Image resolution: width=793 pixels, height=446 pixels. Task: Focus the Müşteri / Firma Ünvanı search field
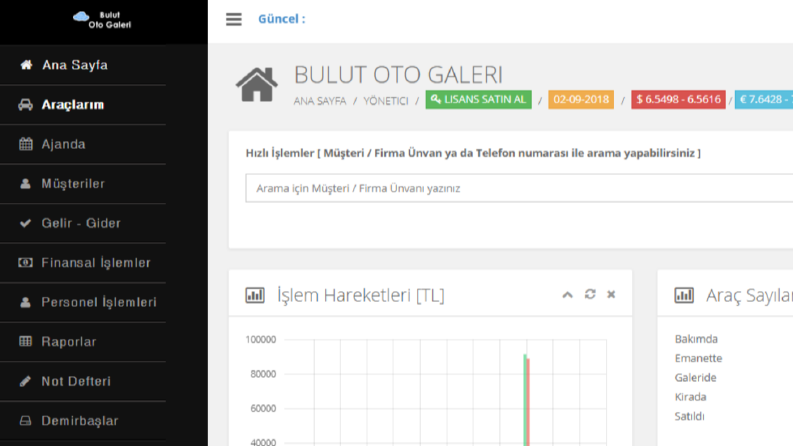tap(519, 188)
